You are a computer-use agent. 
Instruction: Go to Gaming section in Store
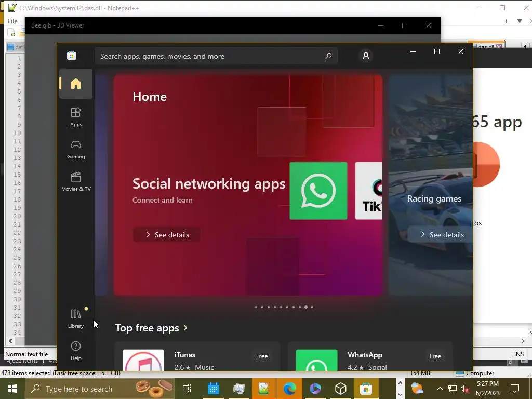[x=76, y=149]
